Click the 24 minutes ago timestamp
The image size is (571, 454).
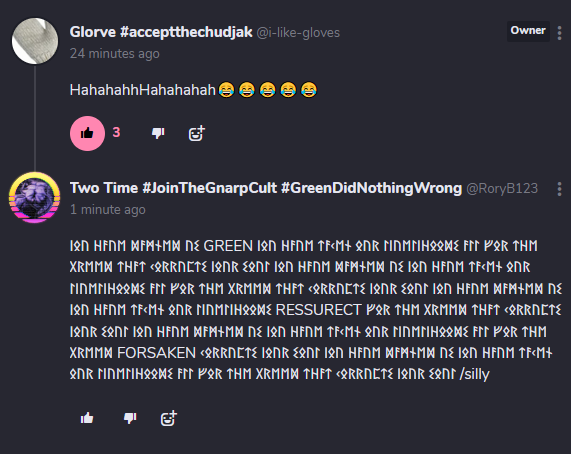[x=115, y=54]
